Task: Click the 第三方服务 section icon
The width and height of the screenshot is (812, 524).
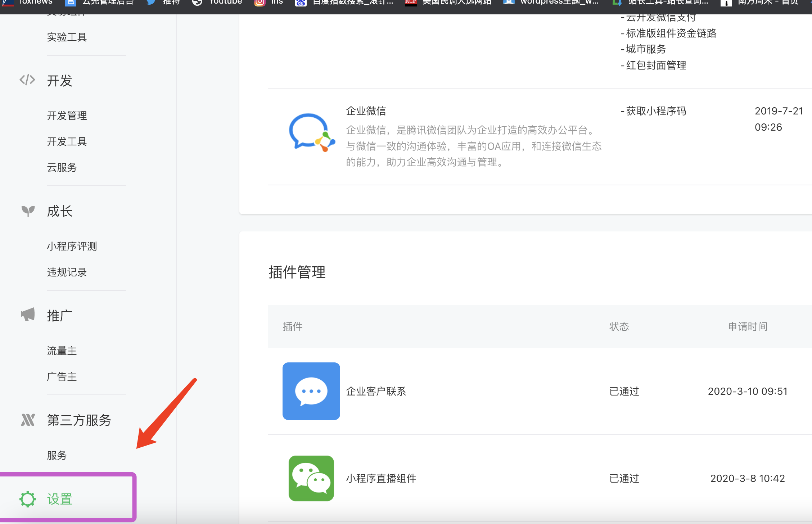Action: click(28, 420)
